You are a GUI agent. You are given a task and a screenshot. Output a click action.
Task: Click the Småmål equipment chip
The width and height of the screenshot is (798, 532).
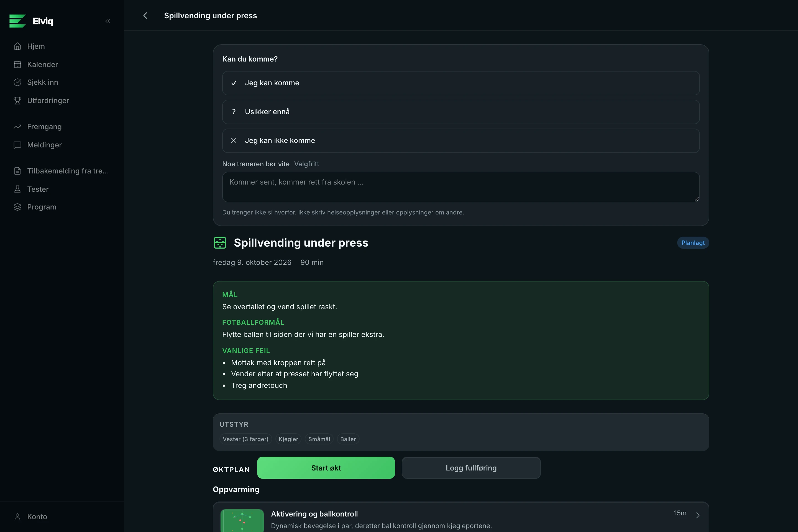(x=319, y=439)
